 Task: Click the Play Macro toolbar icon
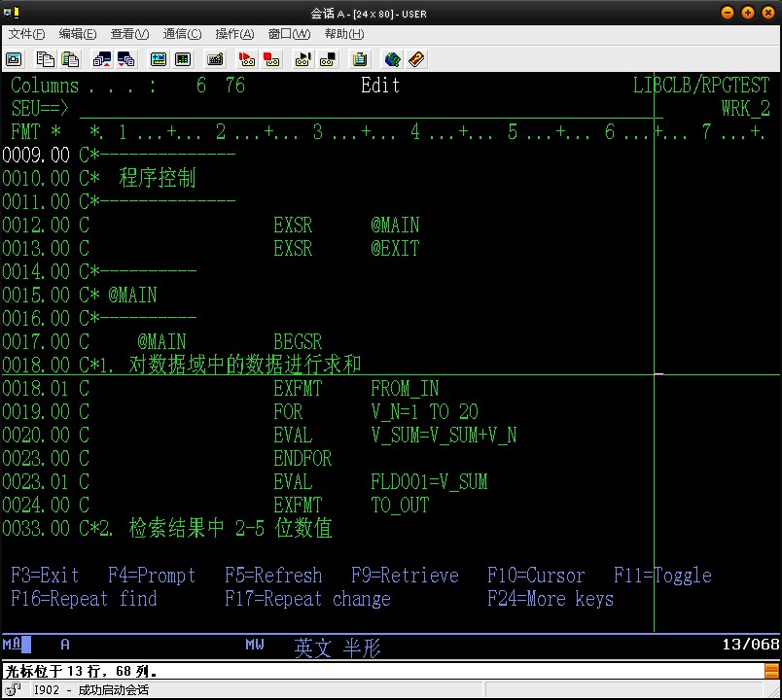303,59
